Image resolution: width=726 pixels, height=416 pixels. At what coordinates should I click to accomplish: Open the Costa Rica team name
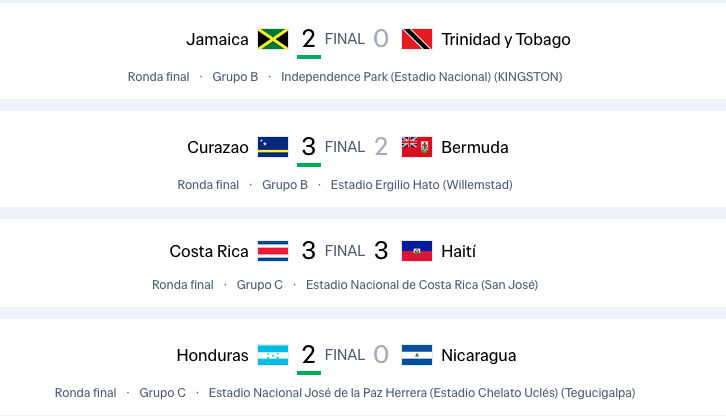point(209,251)
